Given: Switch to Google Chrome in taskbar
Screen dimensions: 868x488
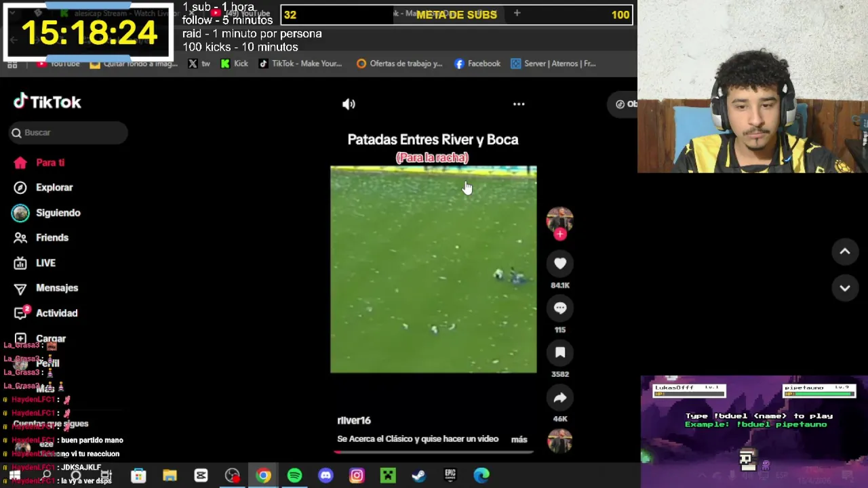Looking at the screenshot, I should click(x=264, y=476).
